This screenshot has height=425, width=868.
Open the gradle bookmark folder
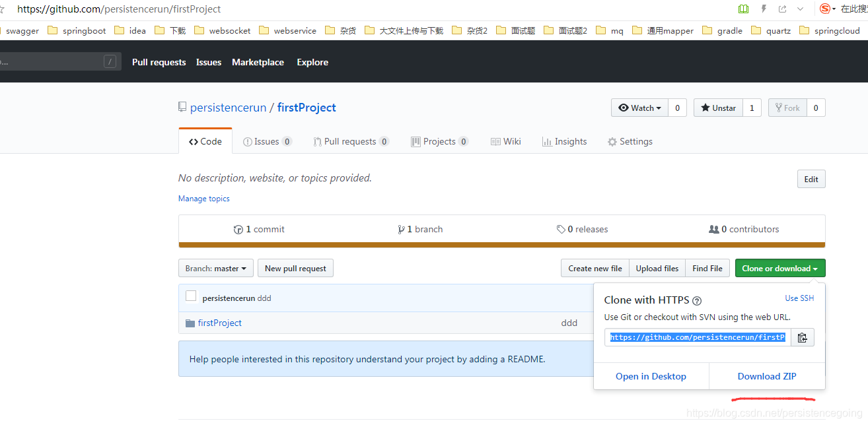click(x=723, y=30)
